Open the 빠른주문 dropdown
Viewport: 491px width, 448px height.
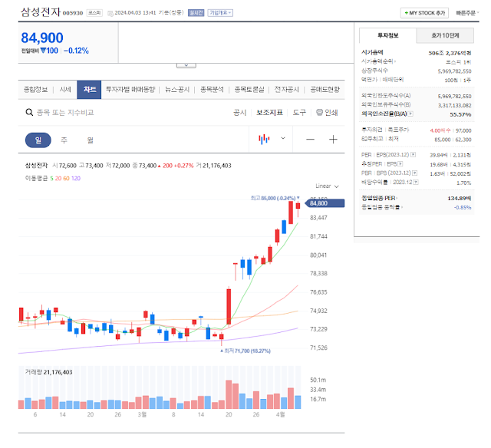[467, 13]
